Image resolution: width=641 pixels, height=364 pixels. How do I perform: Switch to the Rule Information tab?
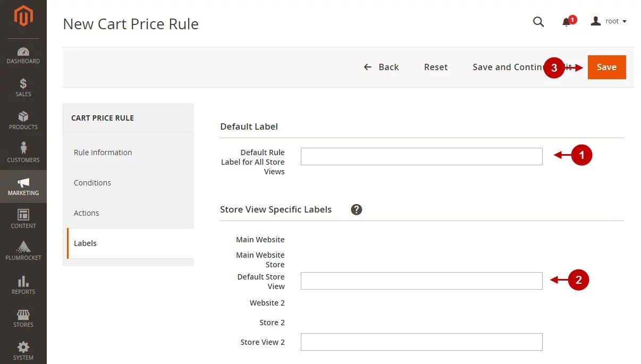[x=103, y=152]
